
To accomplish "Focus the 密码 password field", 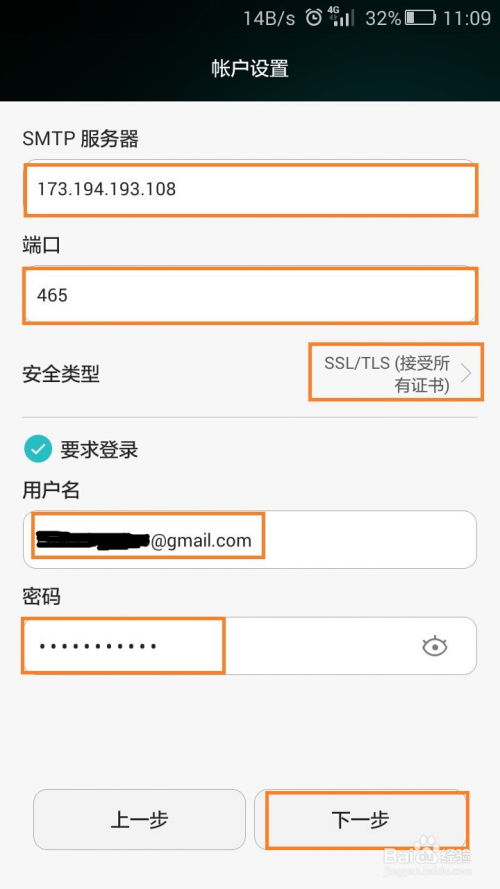I will coord(250,646).
